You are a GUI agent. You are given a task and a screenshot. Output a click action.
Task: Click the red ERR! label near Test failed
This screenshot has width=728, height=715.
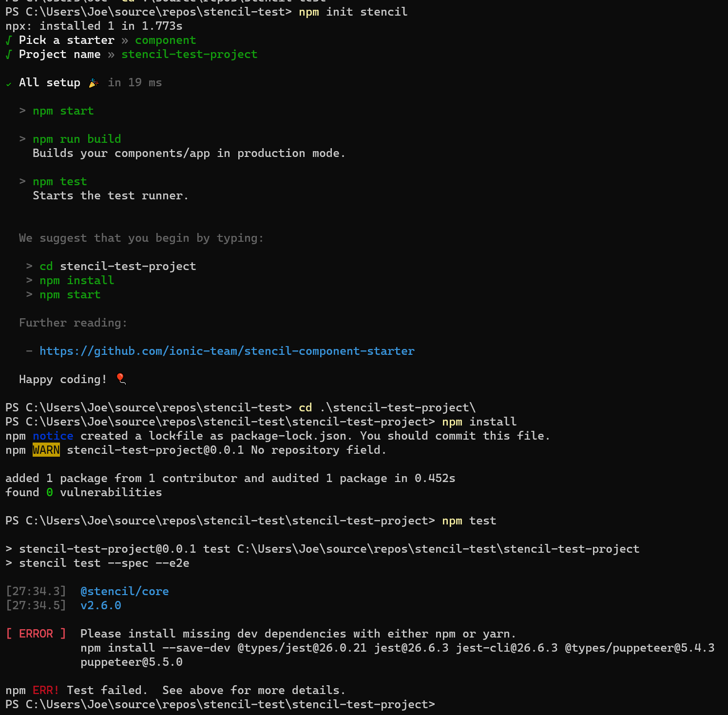[45, 690]
